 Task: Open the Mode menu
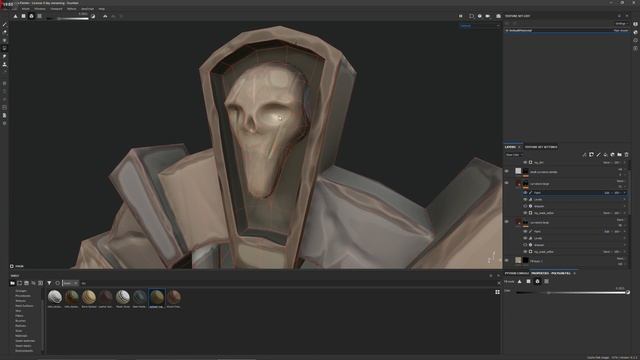(x=26, y=9)
